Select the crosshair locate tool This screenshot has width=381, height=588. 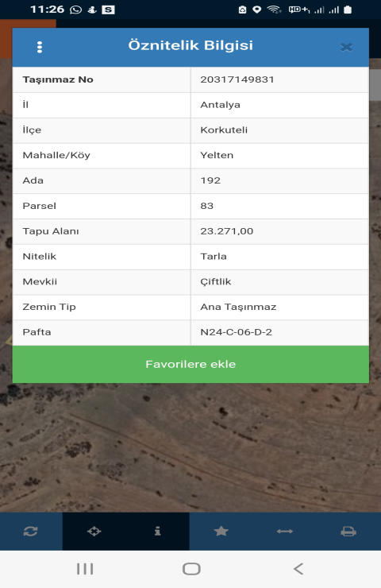pyautogui.click(x=94, y=531)
